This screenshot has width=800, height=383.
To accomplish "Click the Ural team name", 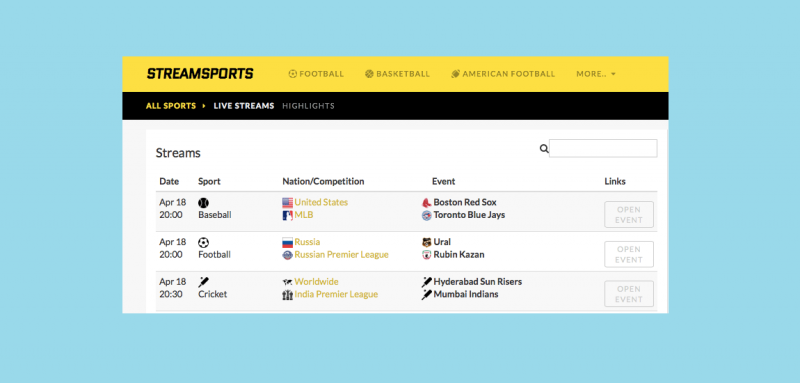I will tap(442, 242).
